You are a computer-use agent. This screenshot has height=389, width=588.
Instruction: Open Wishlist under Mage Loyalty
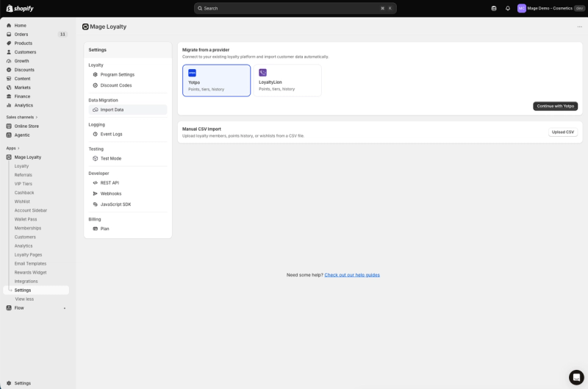coord(22,201)
